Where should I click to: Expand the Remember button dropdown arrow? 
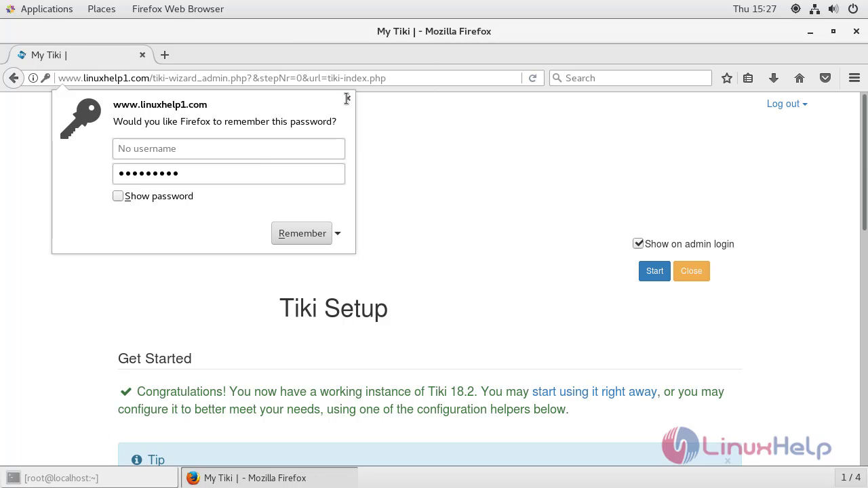click(337, 233)
